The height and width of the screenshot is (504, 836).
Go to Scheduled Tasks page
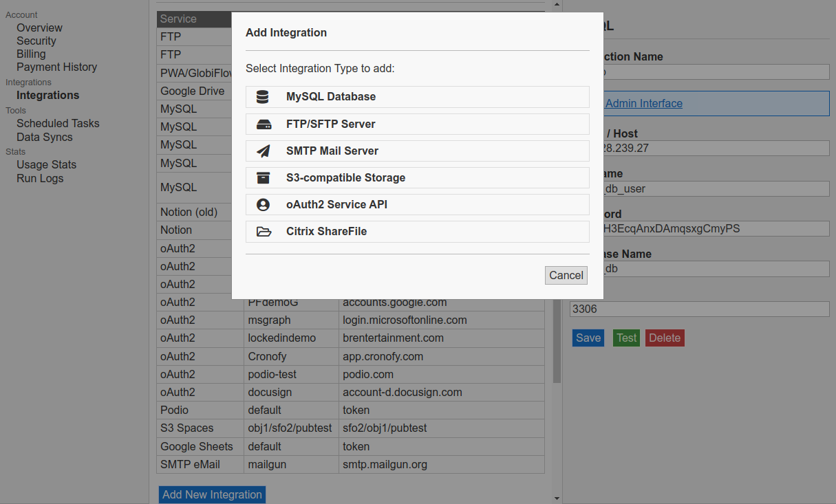[x=58, y=123]
